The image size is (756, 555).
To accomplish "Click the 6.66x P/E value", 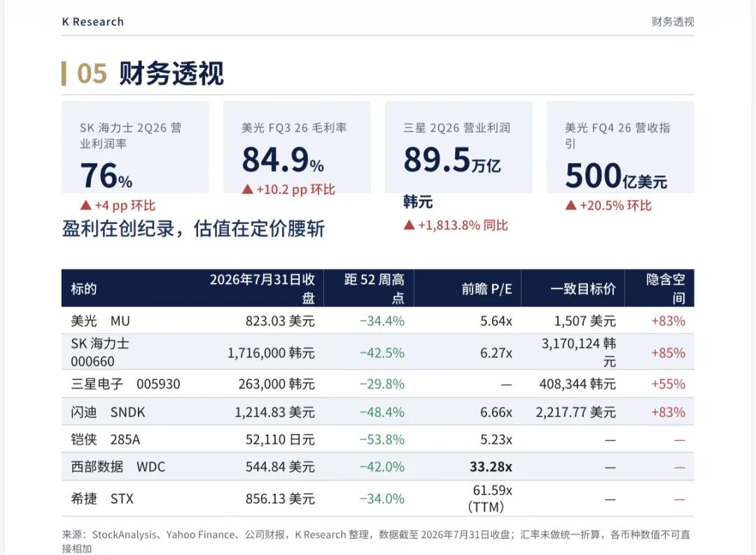I will pyautogui.click(x=496, y=412).
